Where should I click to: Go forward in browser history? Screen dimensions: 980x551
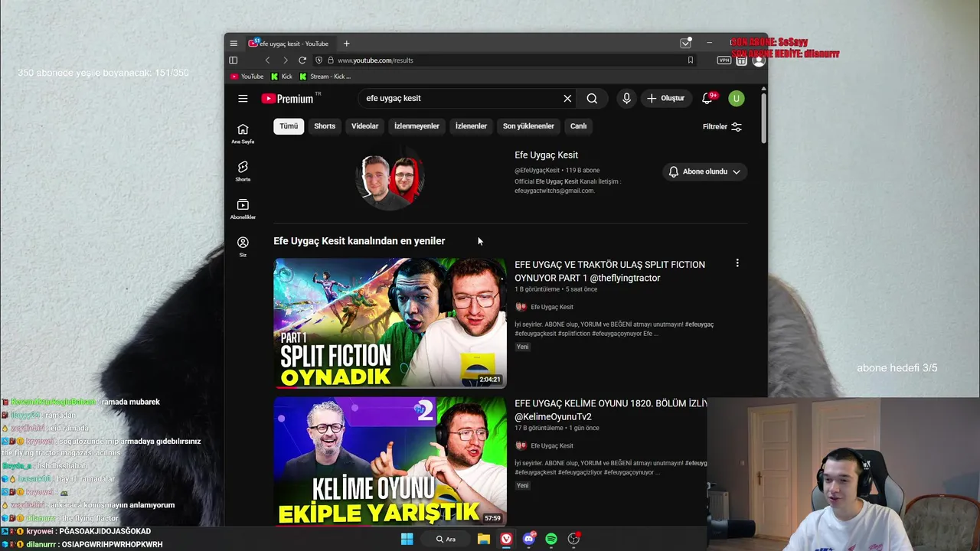point(286,60)
